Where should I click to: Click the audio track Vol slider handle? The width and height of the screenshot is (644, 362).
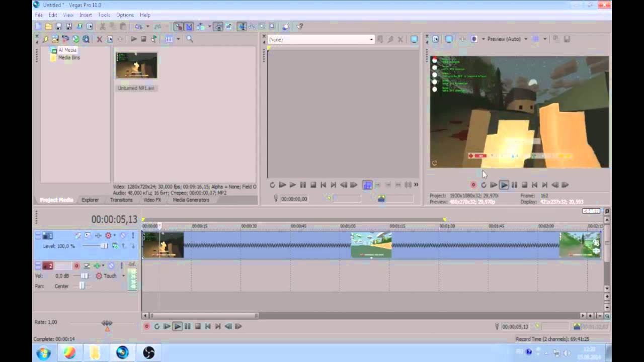pos(85,276)
